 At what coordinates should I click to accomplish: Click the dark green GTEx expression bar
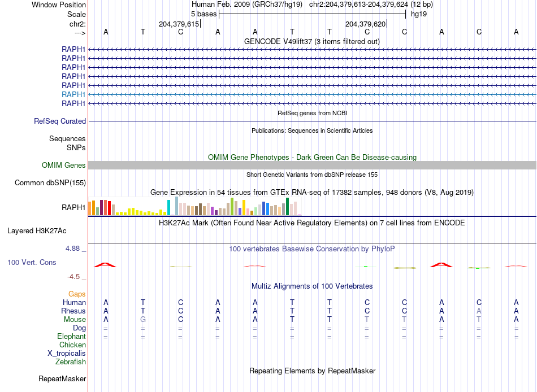tap(288, 206)
